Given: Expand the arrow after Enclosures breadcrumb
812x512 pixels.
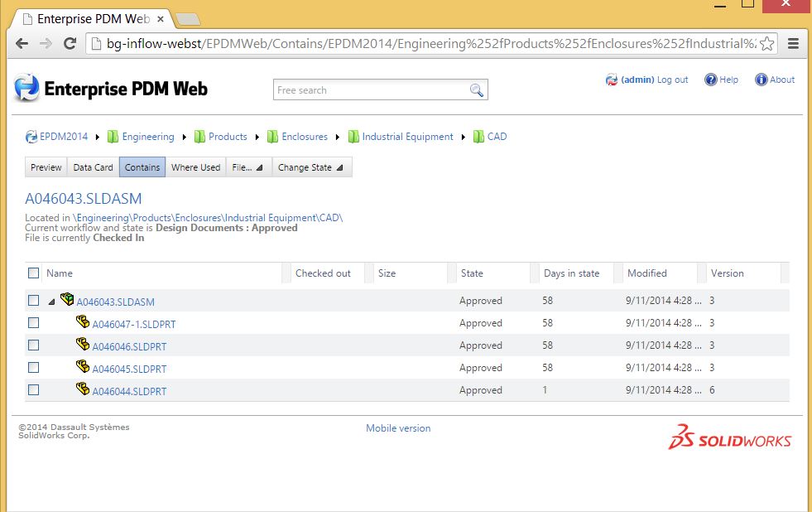Looking at the screenshot, I should [x=338, y=137].
